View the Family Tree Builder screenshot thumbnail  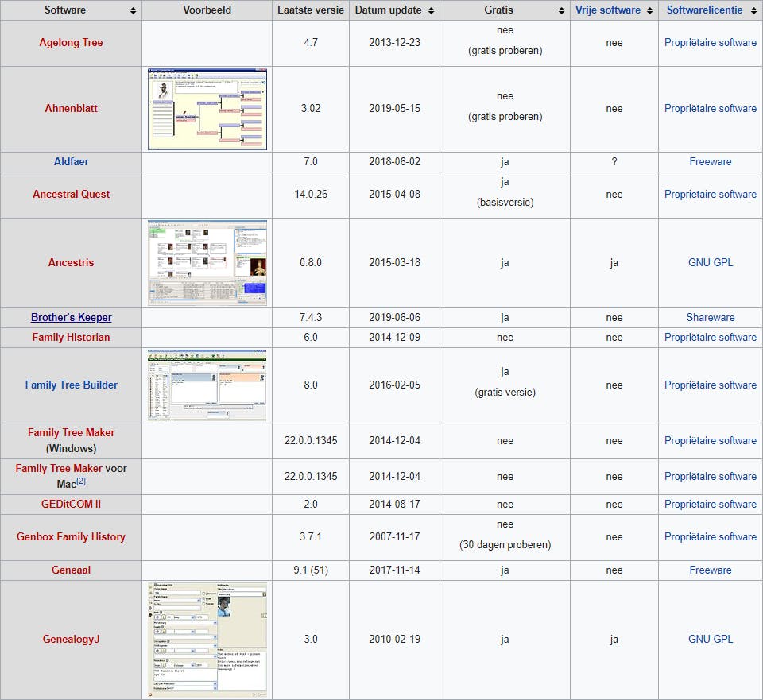pos(207,385)
